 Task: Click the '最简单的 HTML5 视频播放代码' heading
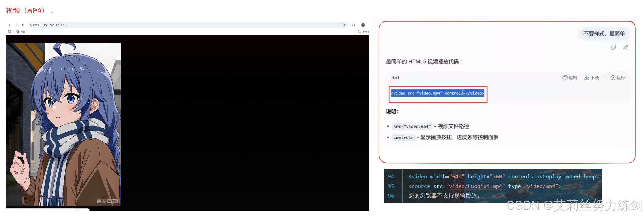point(423,62)
